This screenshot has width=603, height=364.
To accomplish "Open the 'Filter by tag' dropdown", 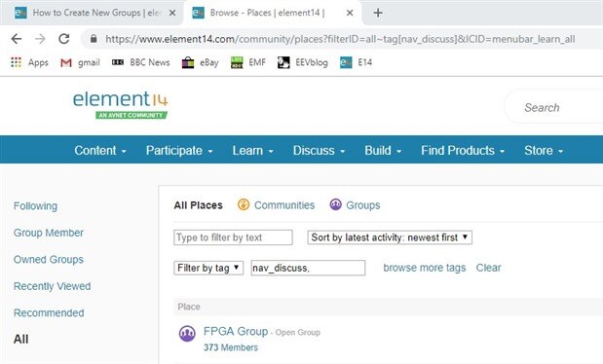I will coord(208,268).
